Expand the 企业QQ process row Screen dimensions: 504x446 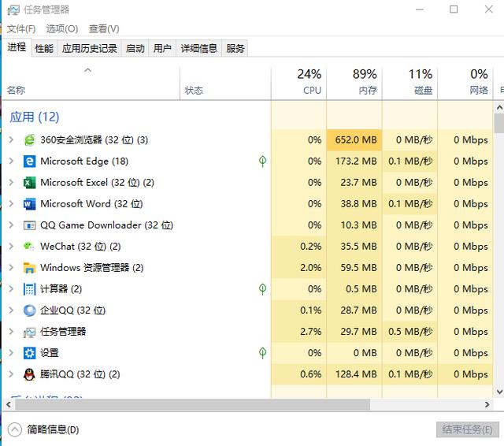(11, 310)
